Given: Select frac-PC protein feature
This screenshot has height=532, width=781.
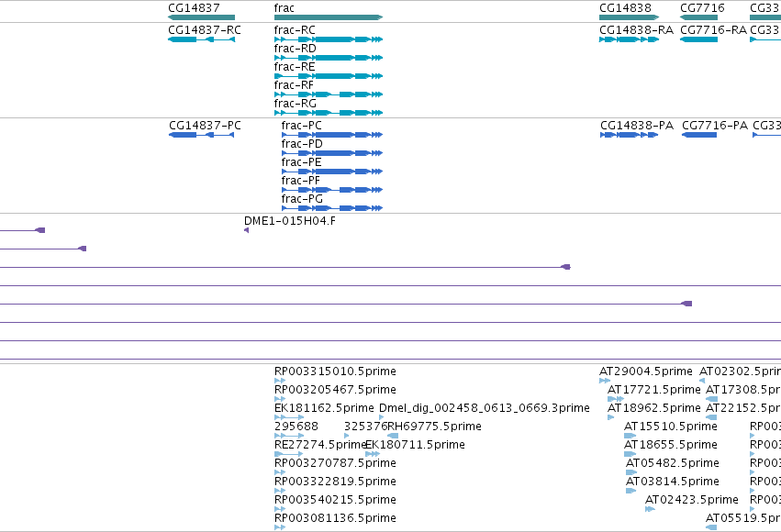Looking at the screenshot, I should (x=332, y=135).
